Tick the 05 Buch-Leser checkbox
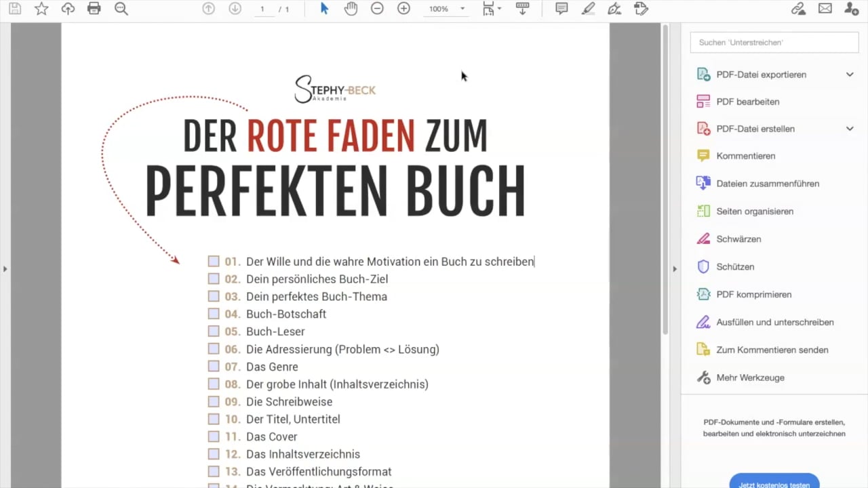The image size is (868, 488). [214, 331]
